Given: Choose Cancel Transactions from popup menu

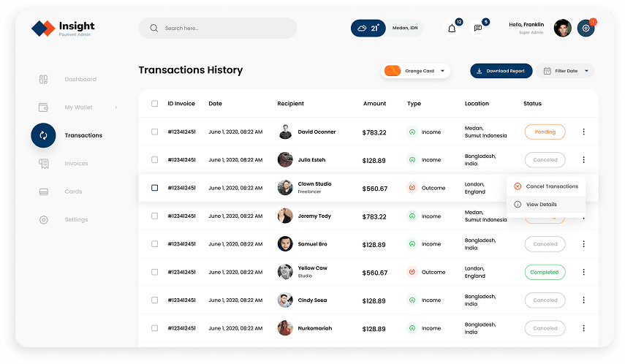Looking at the screenshot, I should [x=546, y=186].
